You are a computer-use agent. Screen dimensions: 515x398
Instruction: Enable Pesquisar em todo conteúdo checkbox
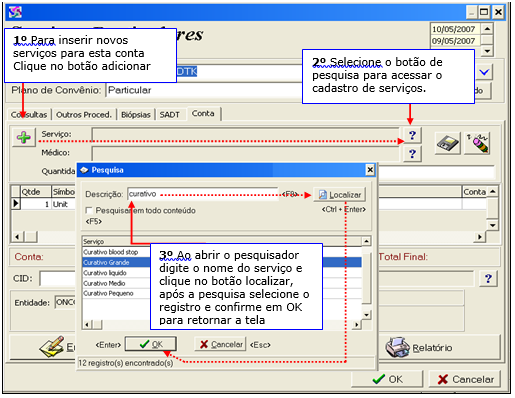click(89, 210)
